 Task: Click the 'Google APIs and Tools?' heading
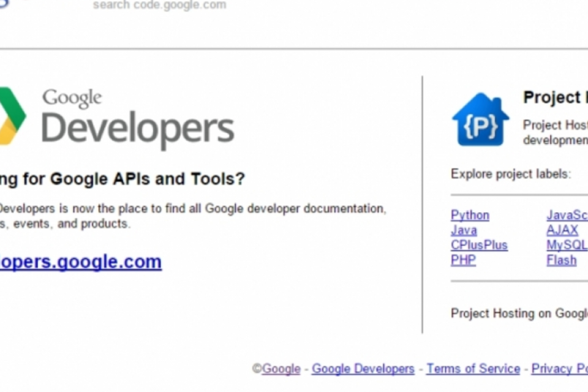[148, 179]
